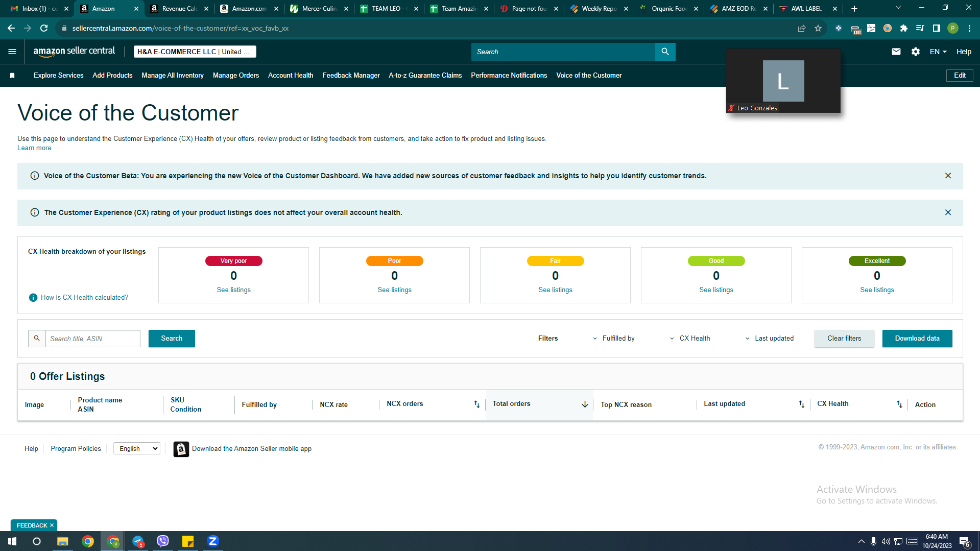Open Zoom from the taskbar
The height and width of the screenshot is (551, 980).
pos(213,541)
